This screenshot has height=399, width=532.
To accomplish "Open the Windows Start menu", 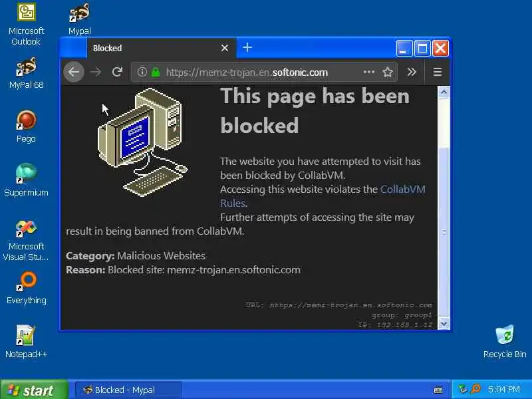I will [34, 390].
